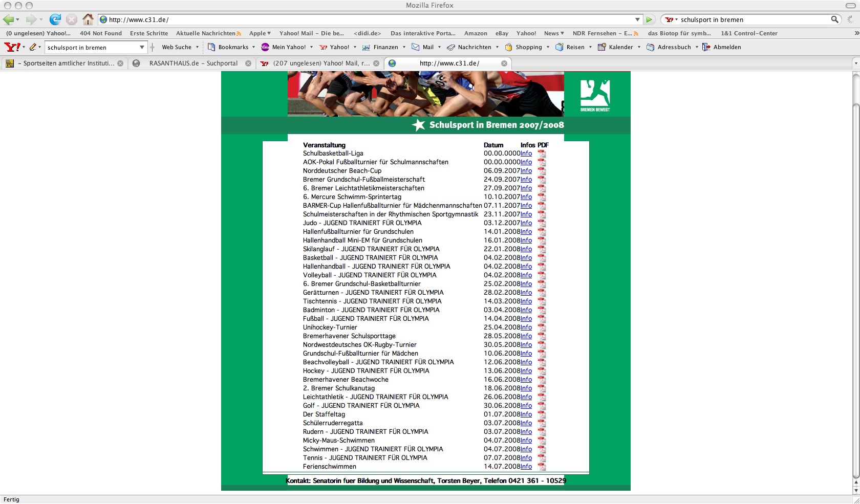The image size is (860, 504).
Task: Open PDF icon for Norddeutscher Beach-Cup
Action: click(x=542, y=171)
